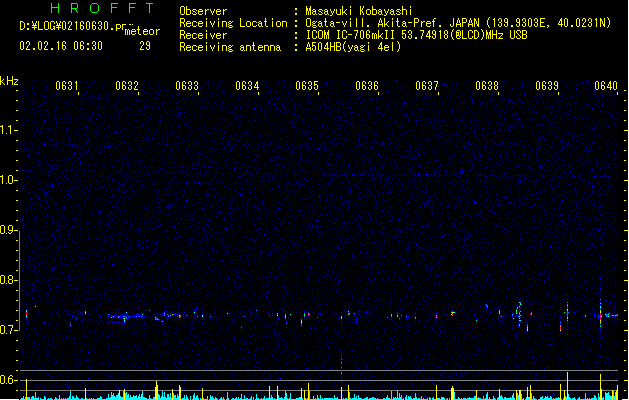Select the Ogata-vill. Akita-Pref. JAPAN location text

(458, 23)
